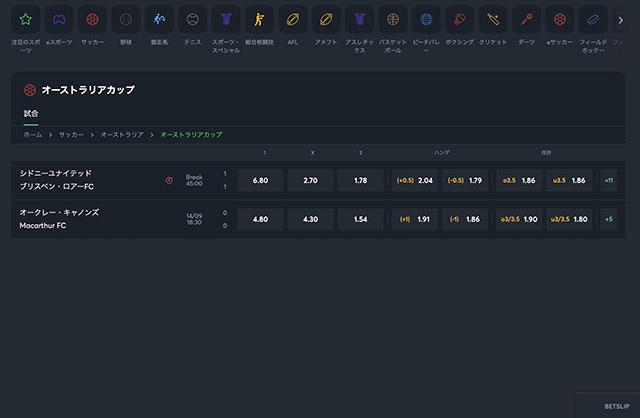
Task: Open the バスケットボール category
Action: (x=393, y=19)
